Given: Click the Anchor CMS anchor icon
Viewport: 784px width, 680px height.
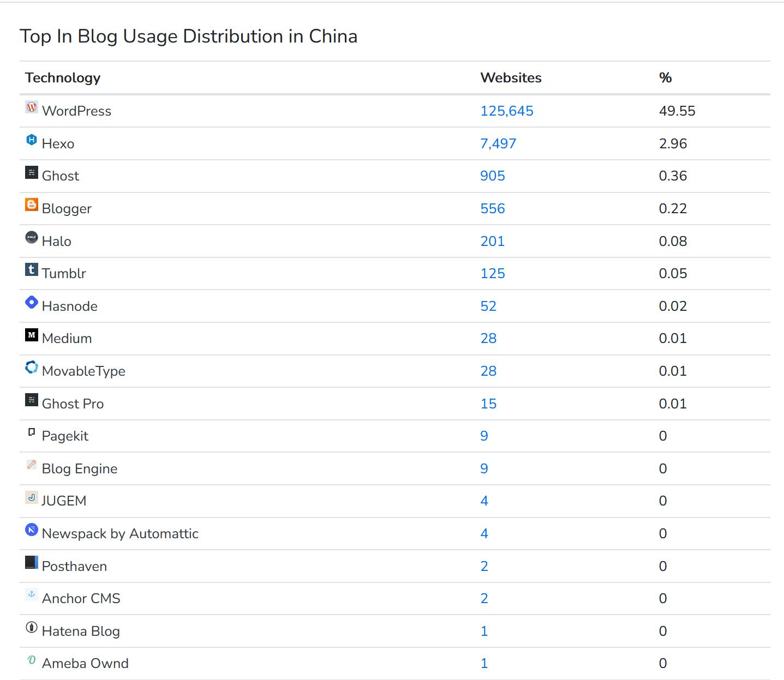Looking at the screenshot, I should click(32, 595).
